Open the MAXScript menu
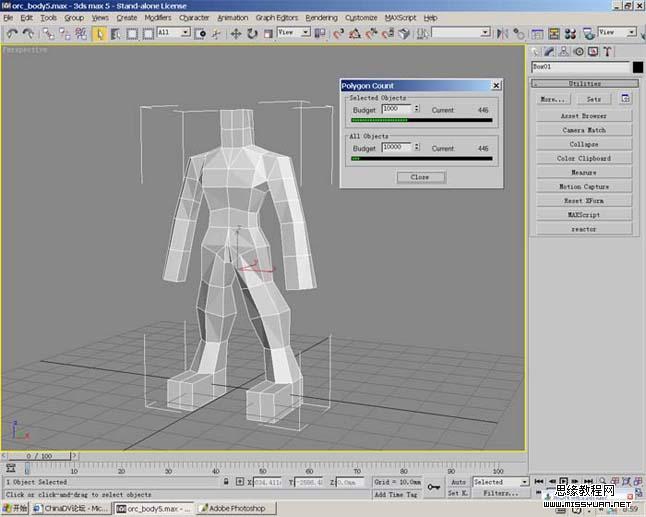 [x=400, y=18]
